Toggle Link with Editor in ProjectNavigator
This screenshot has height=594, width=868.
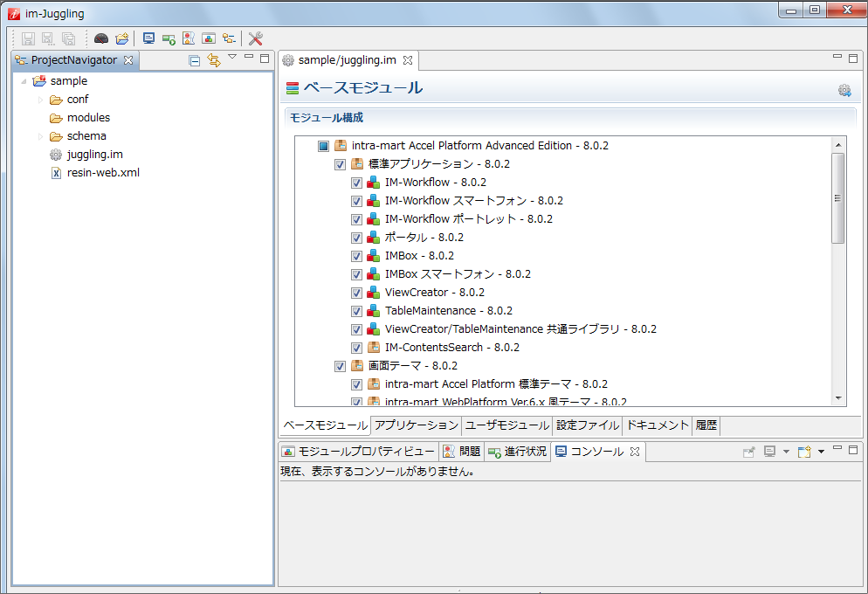[x=214, y=59]
